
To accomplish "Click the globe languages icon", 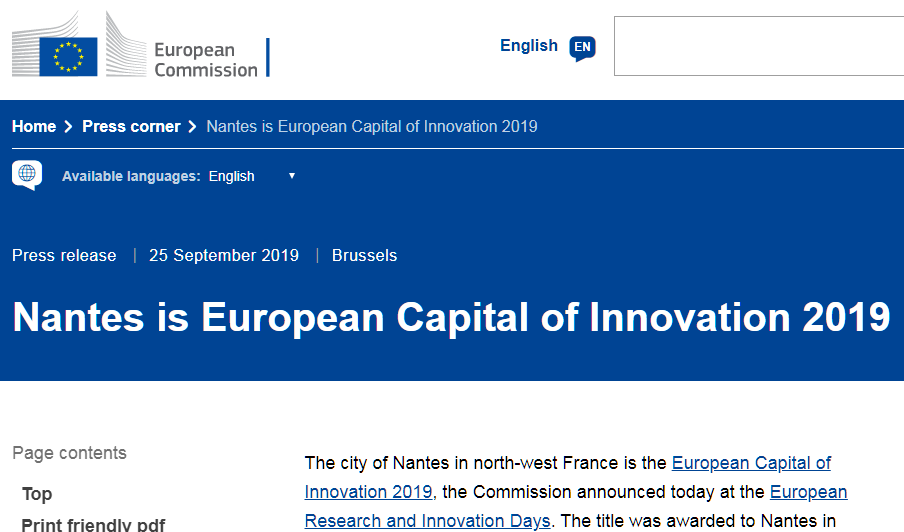I will coord(27,175).
